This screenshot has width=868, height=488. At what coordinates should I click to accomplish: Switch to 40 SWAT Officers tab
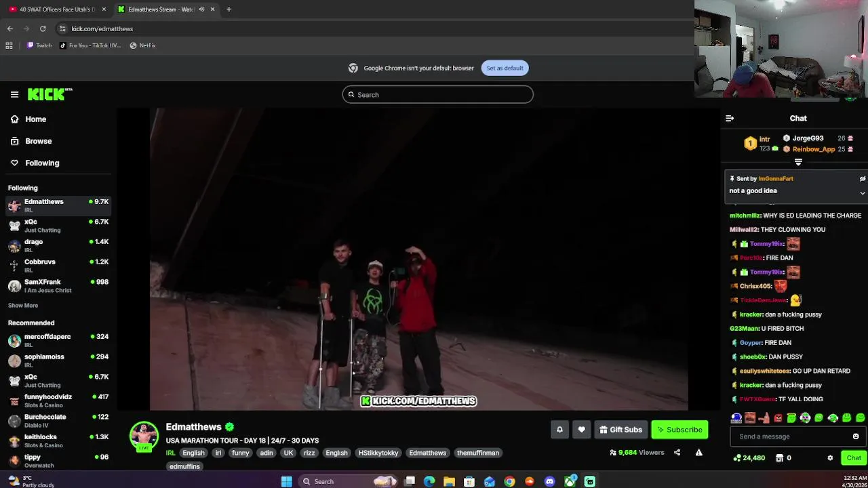56,9
